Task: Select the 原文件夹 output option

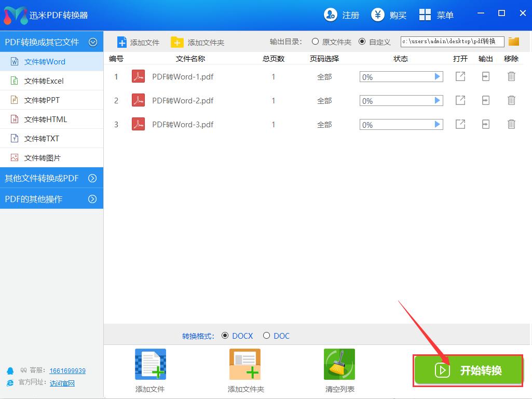Action: point(316,42)
